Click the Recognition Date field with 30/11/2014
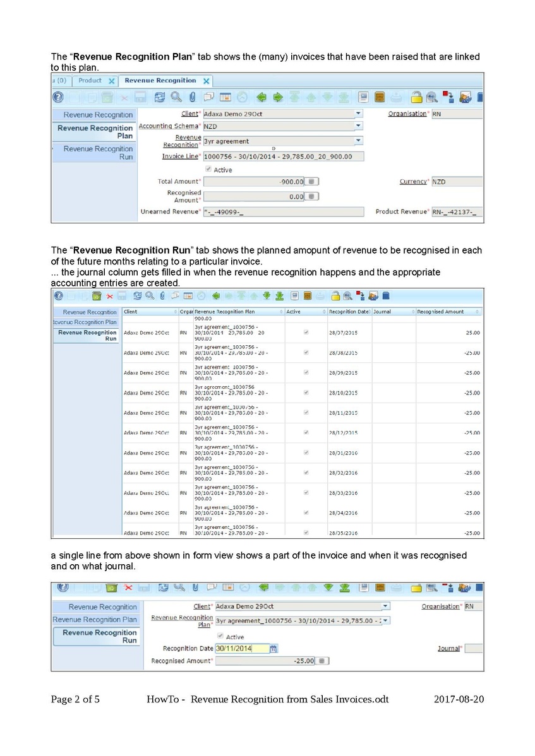This screenshot has height=756, width=535. (x=241, y=648)
